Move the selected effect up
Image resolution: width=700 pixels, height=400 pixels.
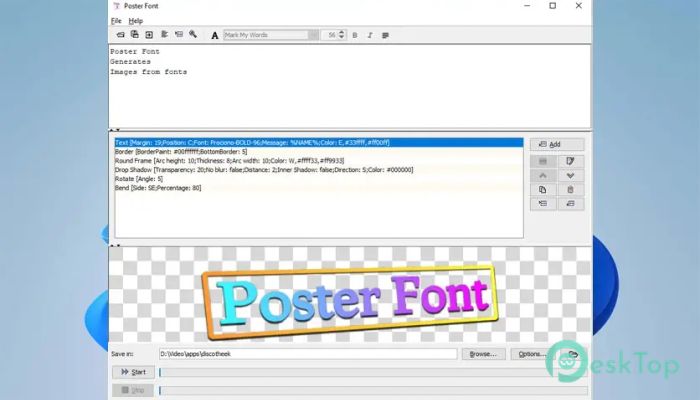tap(543, 175)
